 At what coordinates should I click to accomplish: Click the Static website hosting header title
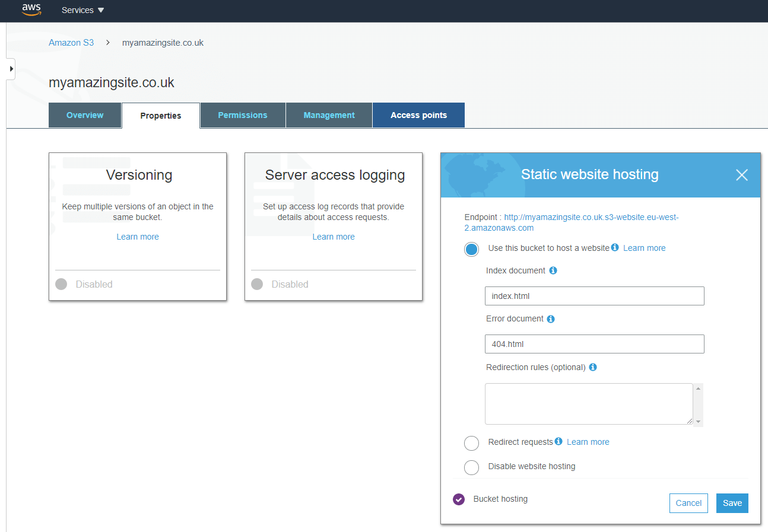pyautogui.click(x=590, y=174)
